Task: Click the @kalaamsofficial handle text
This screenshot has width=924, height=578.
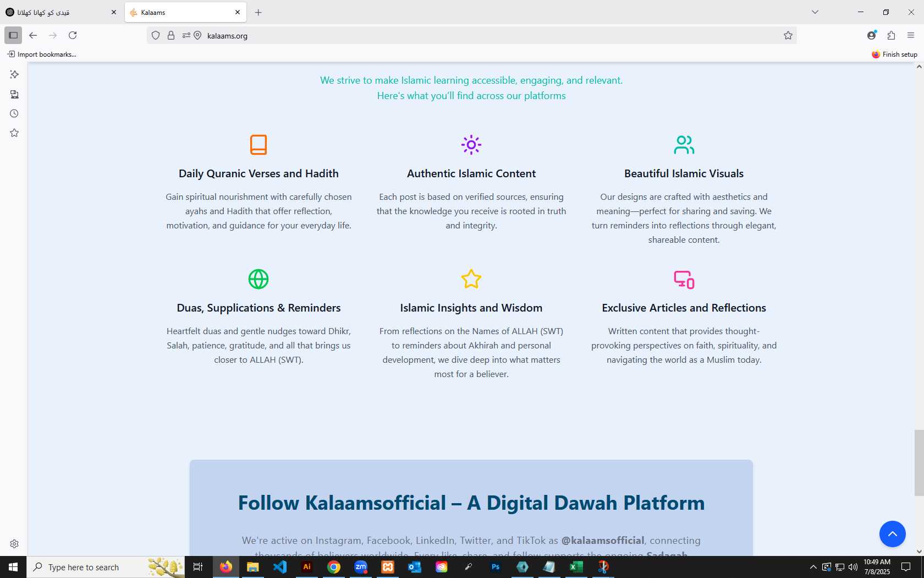Action: coord(602,541)
